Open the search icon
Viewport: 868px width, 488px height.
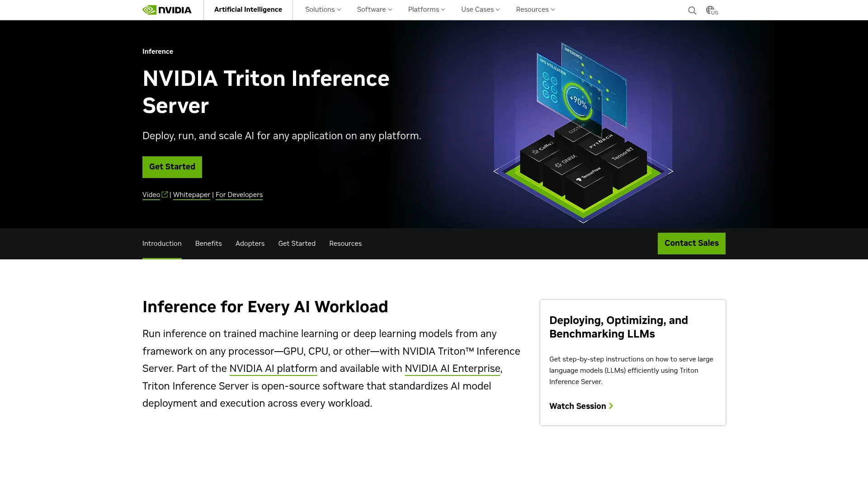tap(692, 10)
